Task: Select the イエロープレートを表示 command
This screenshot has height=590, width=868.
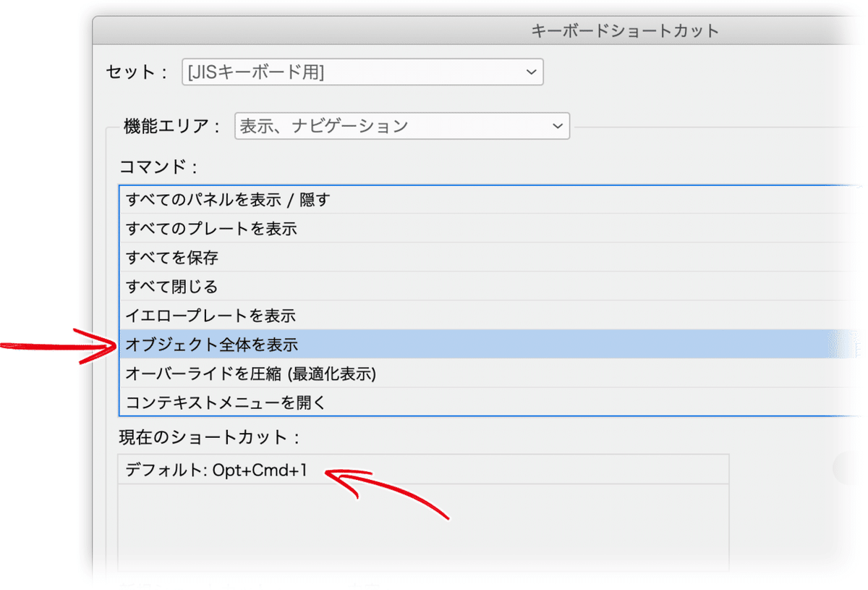Action: pos(289,316)
